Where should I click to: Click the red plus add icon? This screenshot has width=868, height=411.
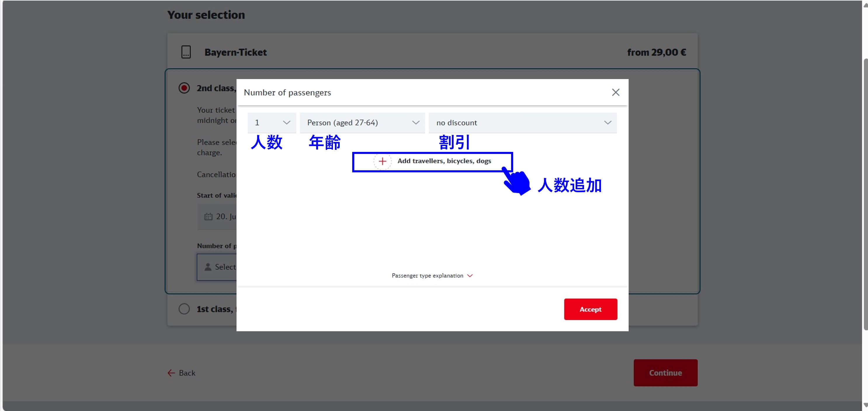click(x=382, y=161)
